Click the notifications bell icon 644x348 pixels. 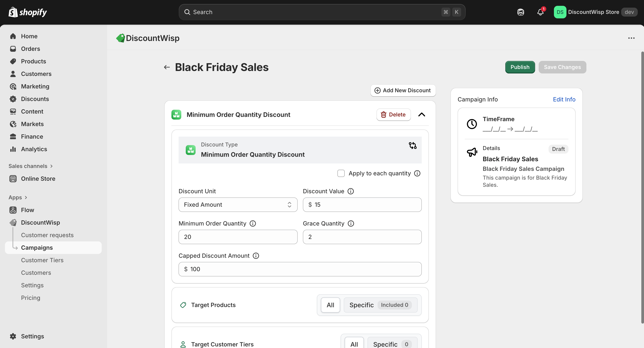540,12
